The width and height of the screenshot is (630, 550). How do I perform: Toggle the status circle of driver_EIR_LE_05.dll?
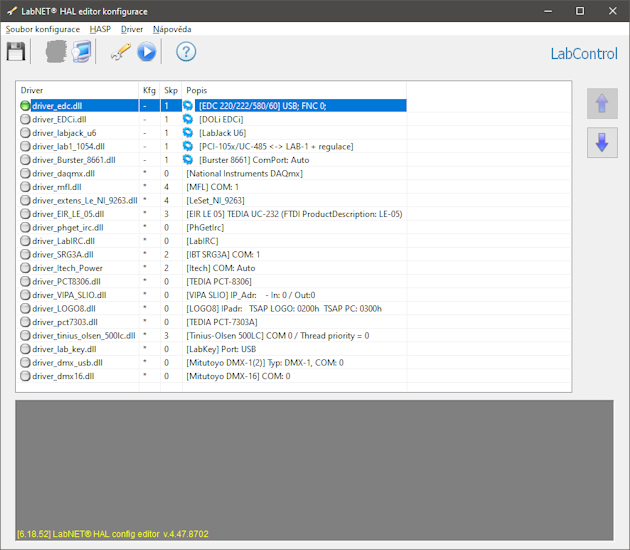coord(25,214)
